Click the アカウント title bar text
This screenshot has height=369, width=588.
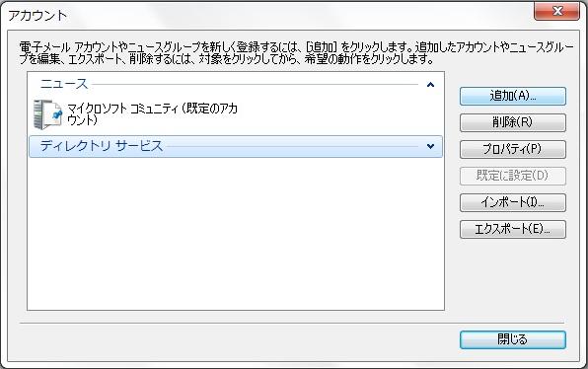coord(37,16)
